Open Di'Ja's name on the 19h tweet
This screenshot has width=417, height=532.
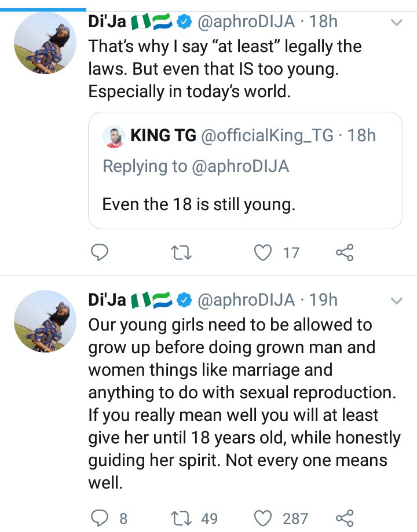[107, 299]
